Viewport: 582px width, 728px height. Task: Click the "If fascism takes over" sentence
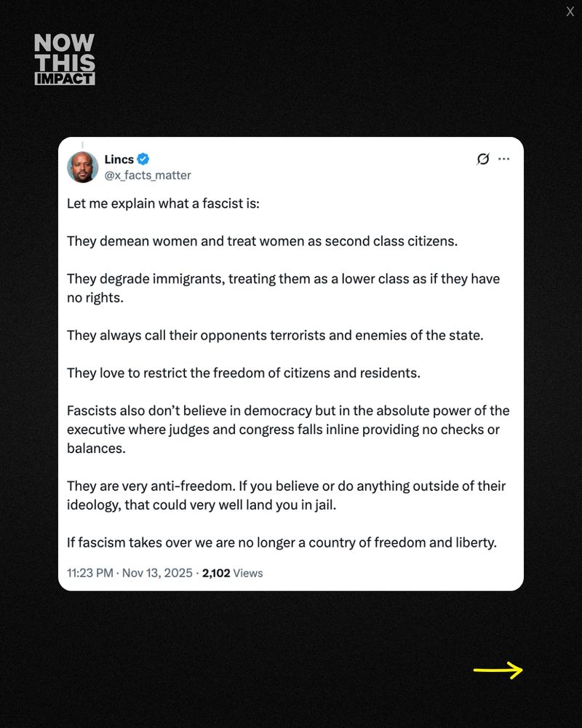pos(282,542)
